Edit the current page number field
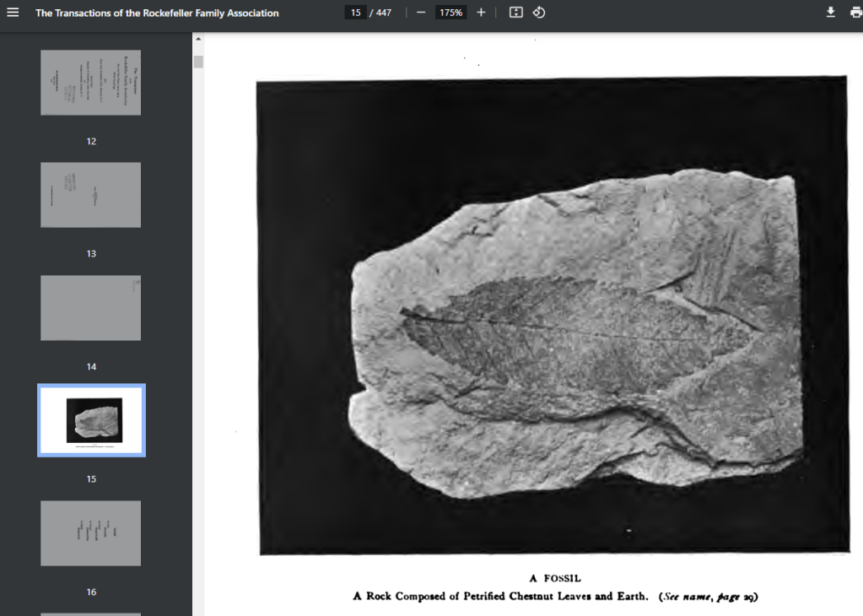Image resolution: width=863 pixels, height=616 pixels. [x=355, y=13]
